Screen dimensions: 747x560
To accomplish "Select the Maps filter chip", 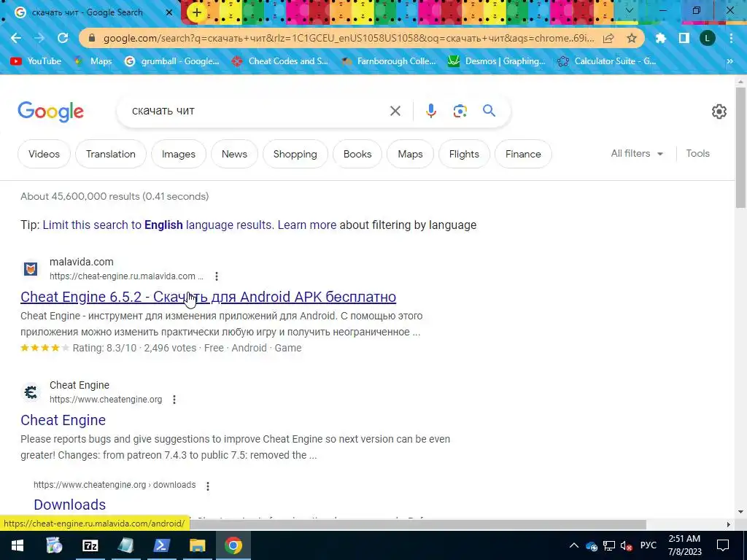I will [x=410, y=154].
